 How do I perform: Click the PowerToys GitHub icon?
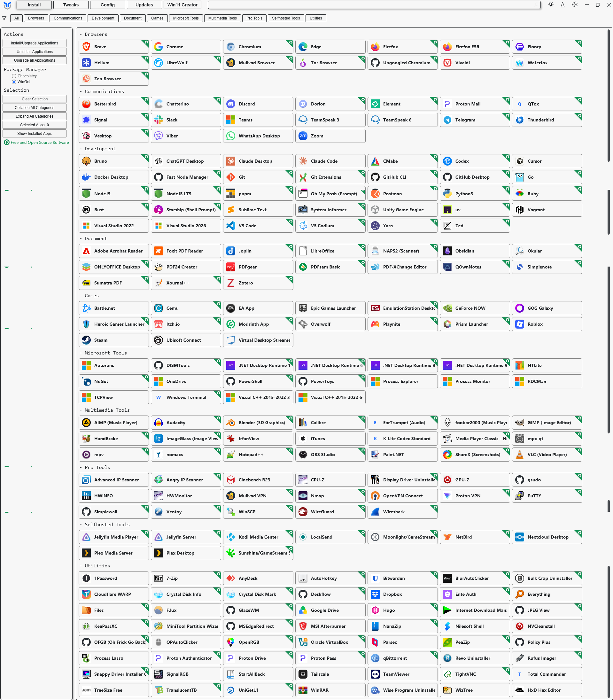click(303, 381)
